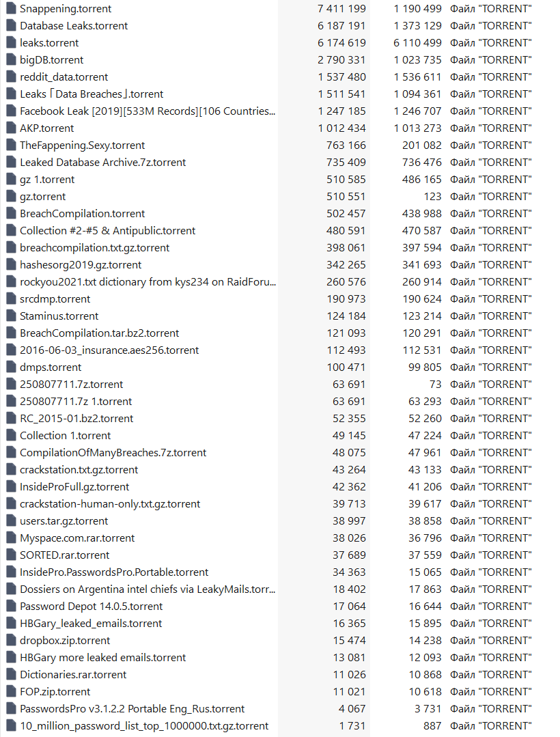Click the icon next to gz 1.torrent

tap(12, 180)
